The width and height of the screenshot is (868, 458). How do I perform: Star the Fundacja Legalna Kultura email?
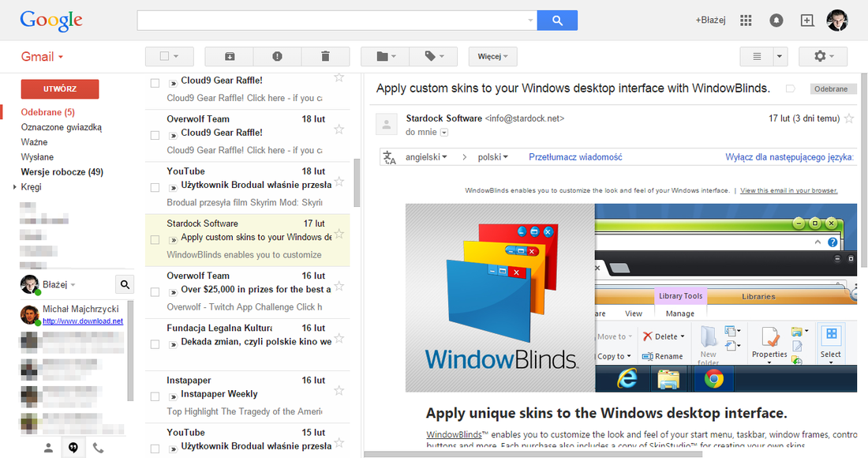point(339,339)
